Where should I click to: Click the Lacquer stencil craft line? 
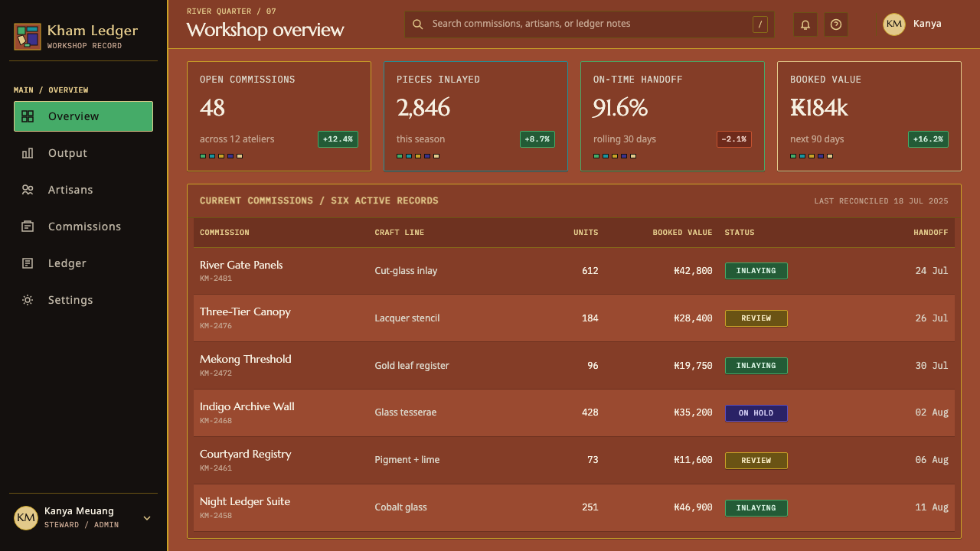tap(407, 318)
